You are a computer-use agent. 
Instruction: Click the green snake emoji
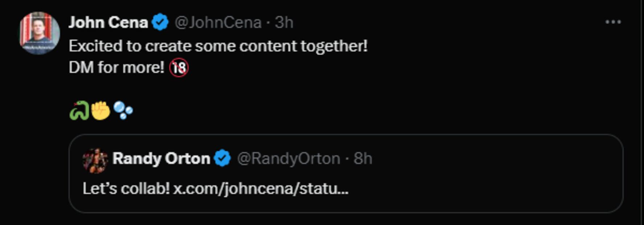point(79,110)
